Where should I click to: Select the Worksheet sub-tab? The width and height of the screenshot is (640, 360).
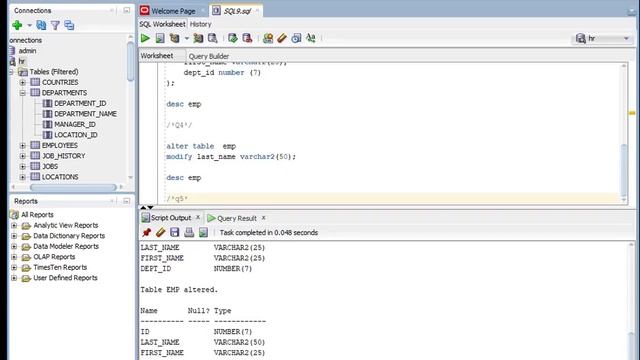(157, 56)
